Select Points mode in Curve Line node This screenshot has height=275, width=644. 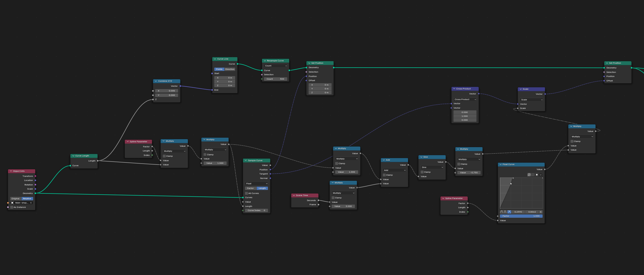(x=219, y=69)
